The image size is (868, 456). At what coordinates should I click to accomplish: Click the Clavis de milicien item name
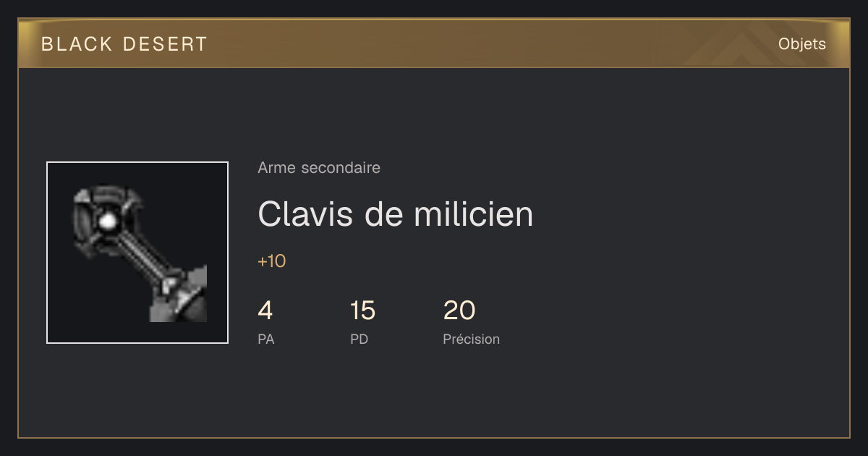[x=396, y=214]
